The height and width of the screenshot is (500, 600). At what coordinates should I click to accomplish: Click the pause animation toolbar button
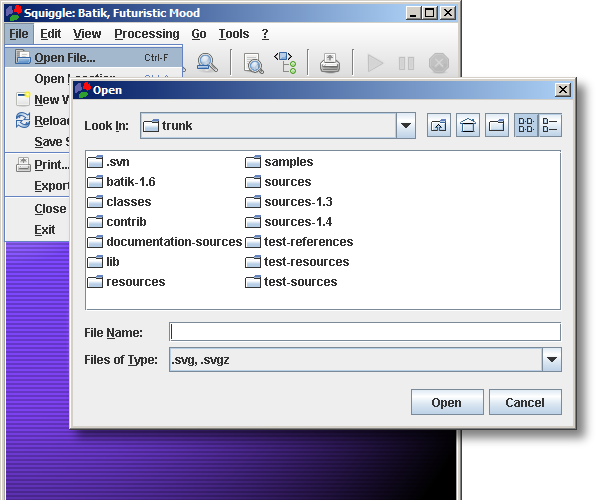click(406, 63)
